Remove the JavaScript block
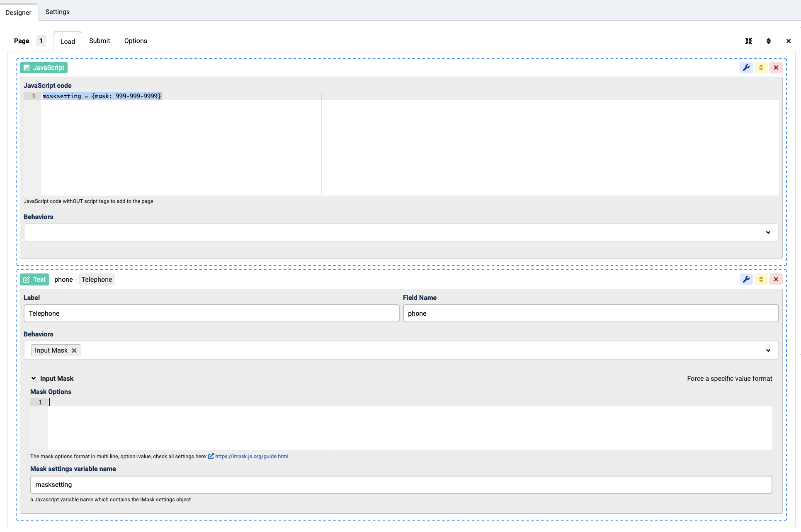Image resolution: width=801 pixels, height=532 pixels. (x=776, y=68)
